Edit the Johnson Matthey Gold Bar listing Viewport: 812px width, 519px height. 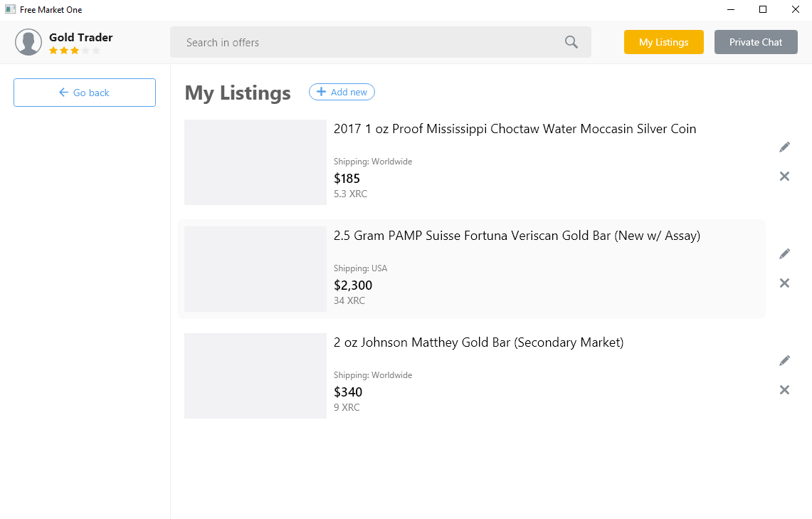(784, 360)
